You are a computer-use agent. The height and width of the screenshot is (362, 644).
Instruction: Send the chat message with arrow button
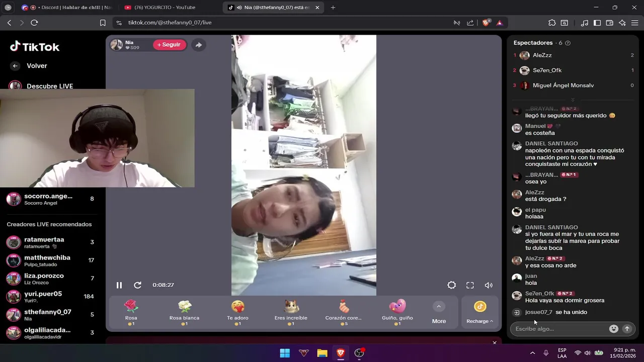pos(627,329)
